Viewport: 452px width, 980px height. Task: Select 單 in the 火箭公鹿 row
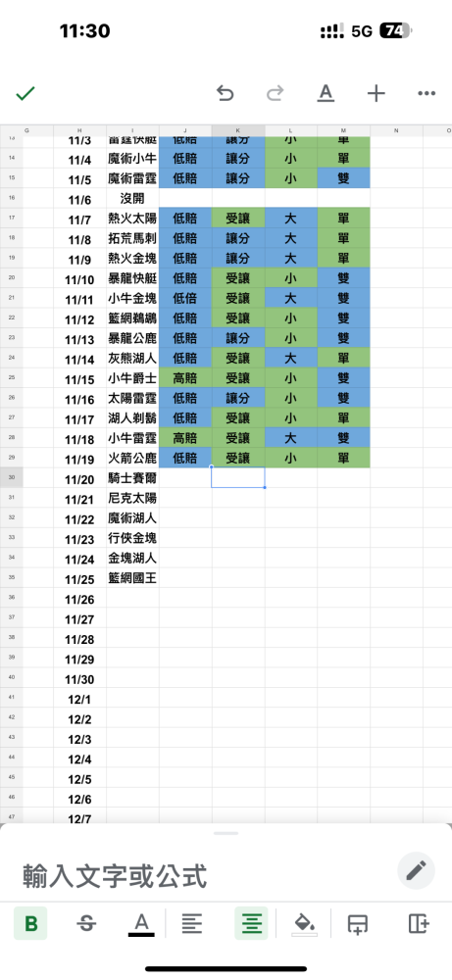[343, 458]
